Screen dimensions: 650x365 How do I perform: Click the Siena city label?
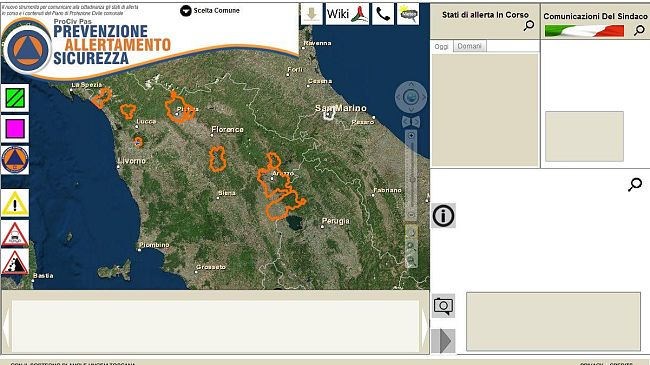[227, 193]
